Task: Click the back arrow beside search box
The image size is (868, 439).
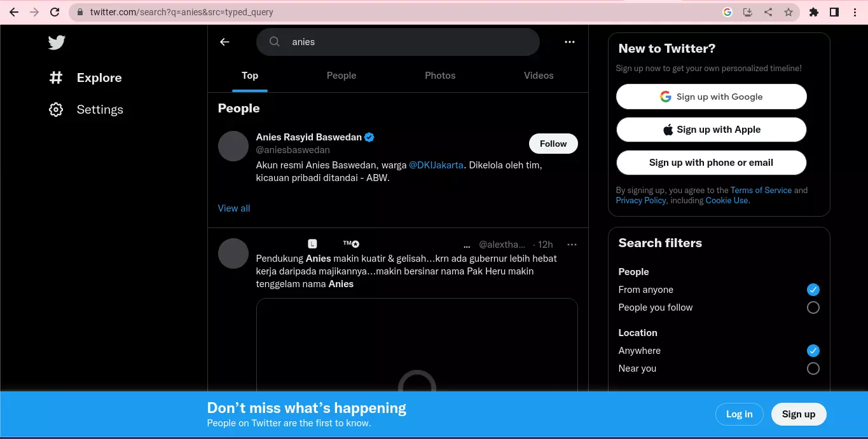Action: click(224, 42)
